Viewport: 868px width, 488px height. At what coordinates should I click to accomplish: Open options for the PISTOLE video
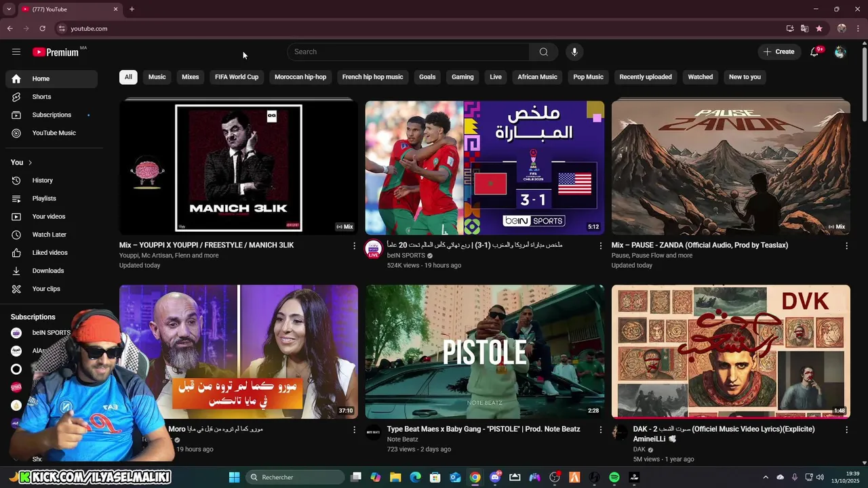[x=600, y=430]
